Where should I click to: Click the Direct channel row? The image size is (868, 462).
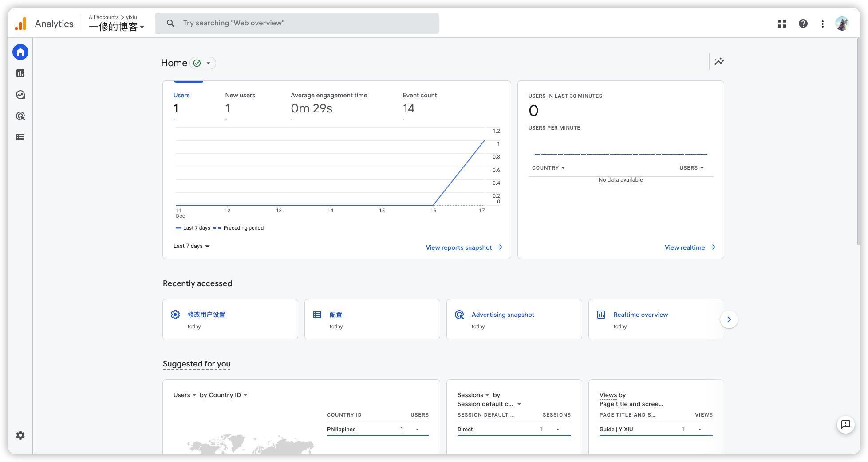coord(514,429)
